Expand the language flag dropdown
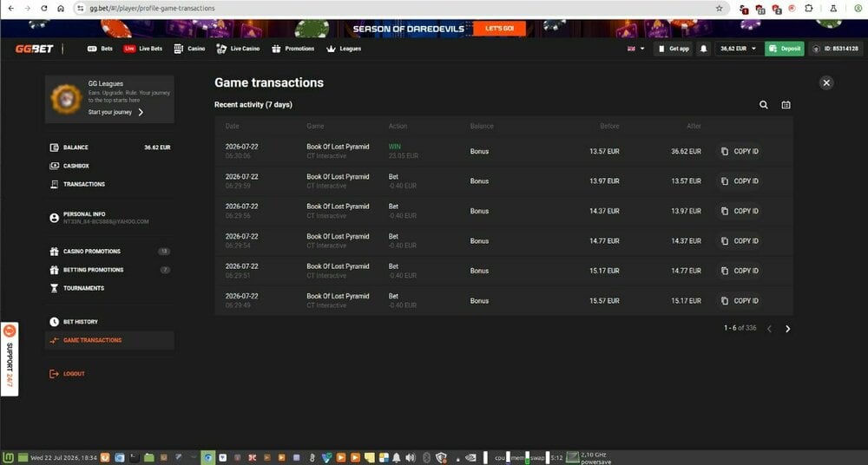Screen dimensions: 868x465 tap(635, 49)
